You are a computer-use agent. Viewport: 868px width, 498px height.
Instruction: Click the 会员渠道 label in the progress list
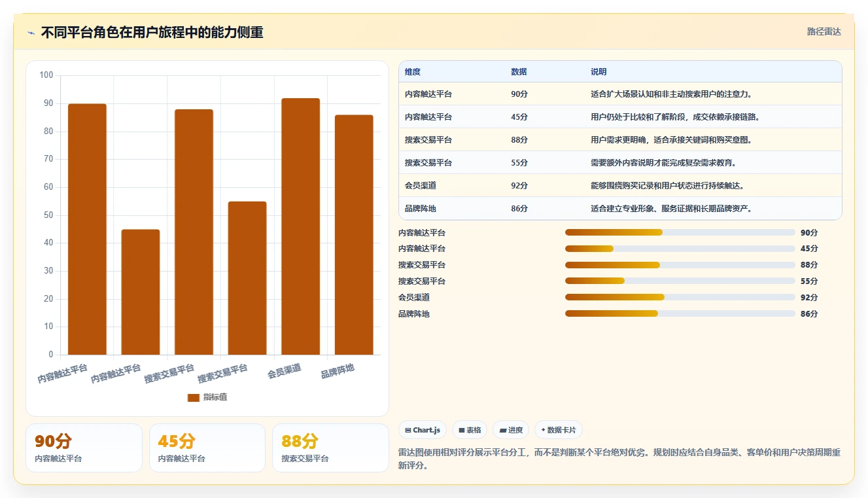(x=414, y=297)
